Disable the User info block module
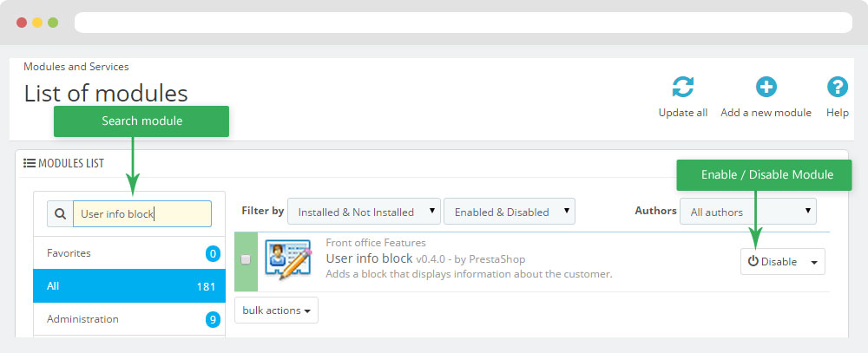Viewport: 868px width, 353px height. click(x=772, y=262)
